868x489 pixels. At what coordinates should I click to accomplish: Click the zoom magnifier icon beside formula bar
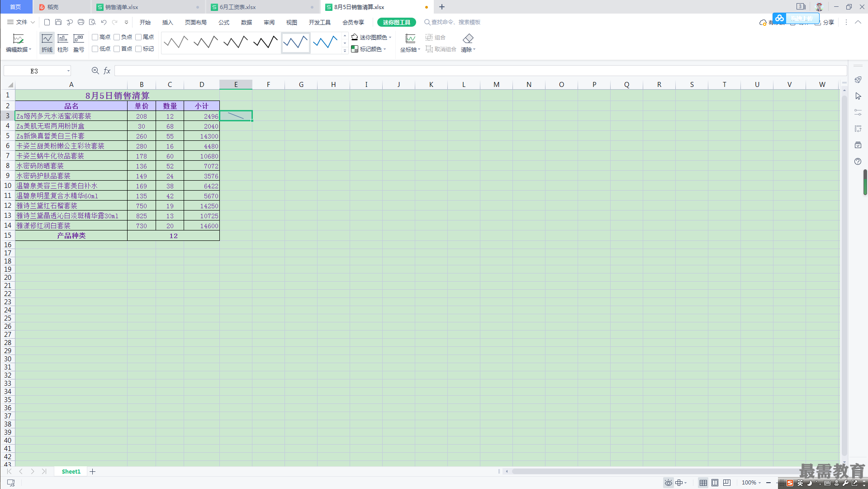point(95,71)
